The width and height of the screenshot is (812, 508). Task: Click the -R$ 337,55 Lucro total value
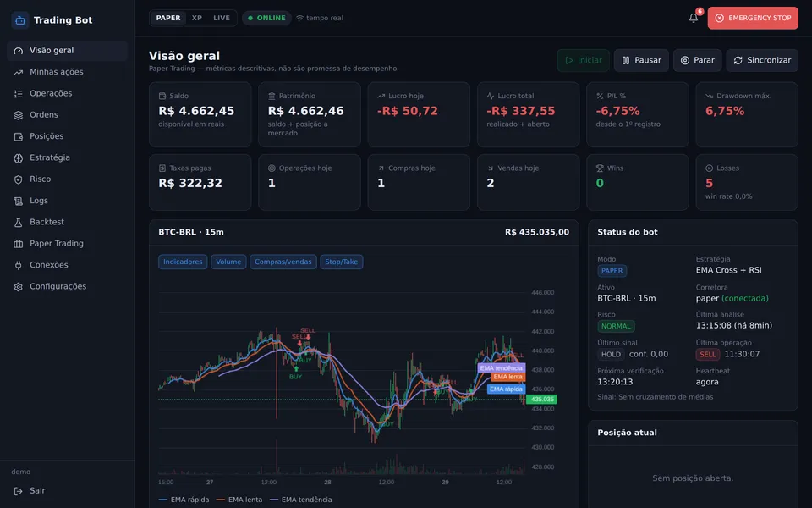520,111
